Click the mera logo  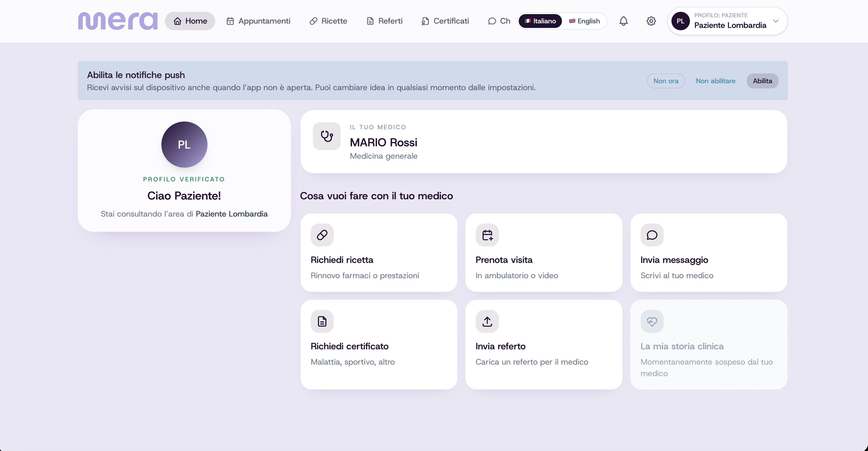(118, 21)
